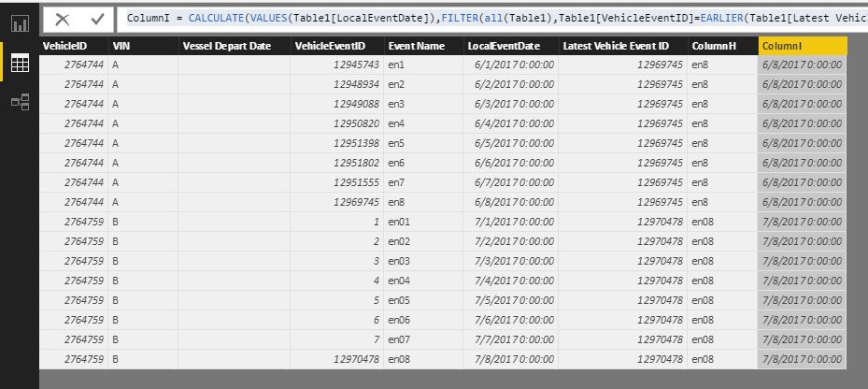The width and height of the screenshot is (868, 389).
Task: Click the LocalEventDate cell 6/6/2017 0:00:00
Action: tap(511, 163)
